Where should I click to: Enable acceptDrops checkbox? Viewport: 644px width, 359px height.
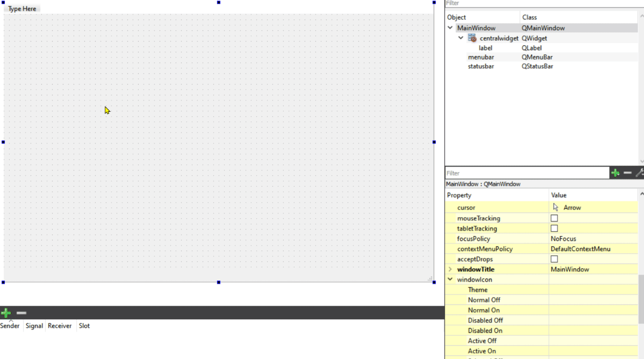click(x=554, y=259)
